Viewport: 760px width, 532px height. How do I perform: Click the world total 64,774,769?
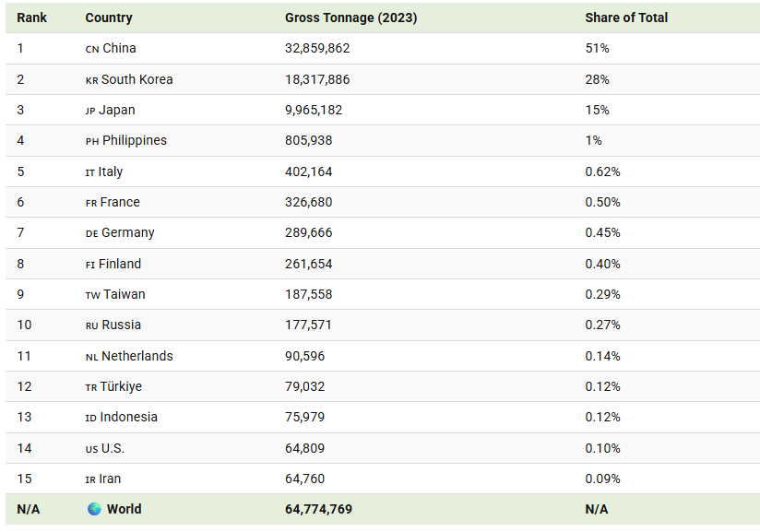pos(318,509)
